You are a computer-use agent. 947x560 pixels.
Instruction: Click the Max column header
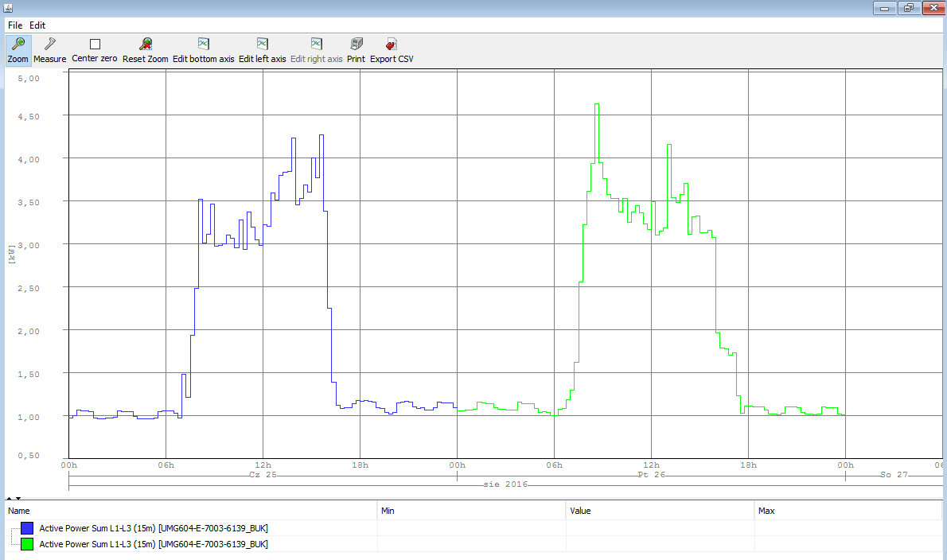click(848, 511)
